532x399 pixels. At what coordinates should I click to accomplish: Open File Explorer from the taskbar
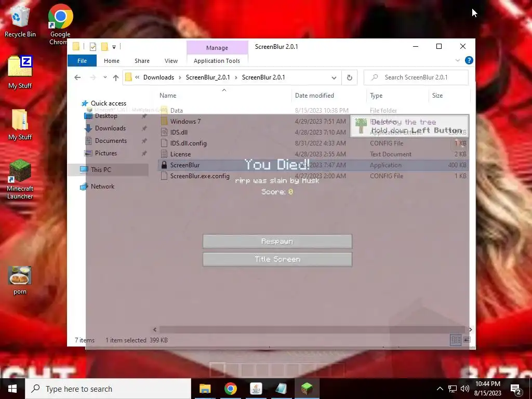pyautogui.click(x=205, y=389)
